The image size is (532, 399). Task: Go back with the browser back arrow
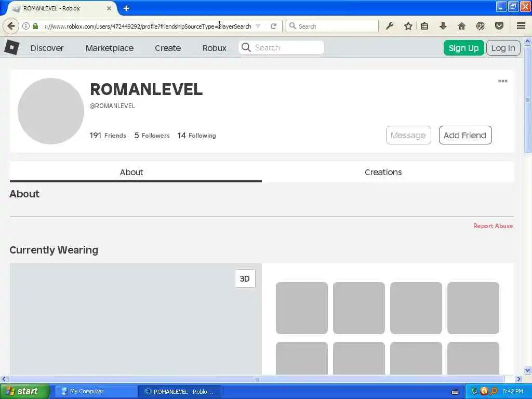point(11,26)
